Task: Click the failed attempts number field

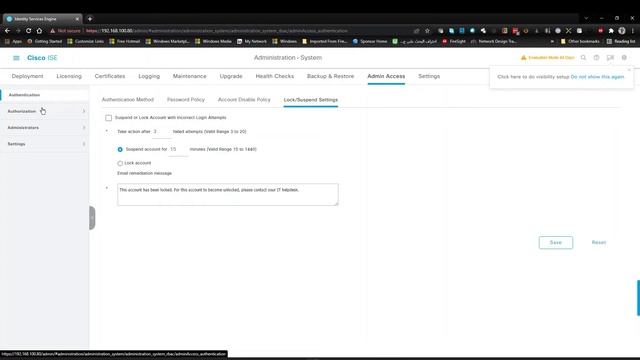Action: 161,132
